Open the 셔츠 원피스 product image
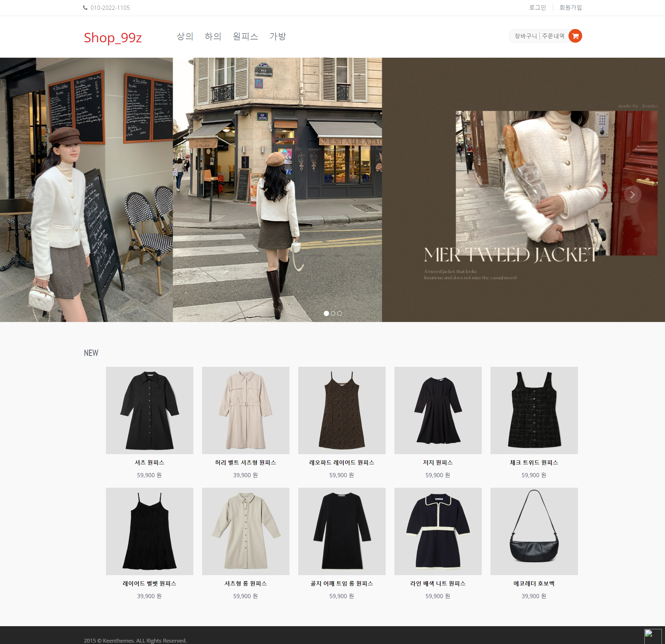The image size is (665, 644). click(x=150, y=410)
